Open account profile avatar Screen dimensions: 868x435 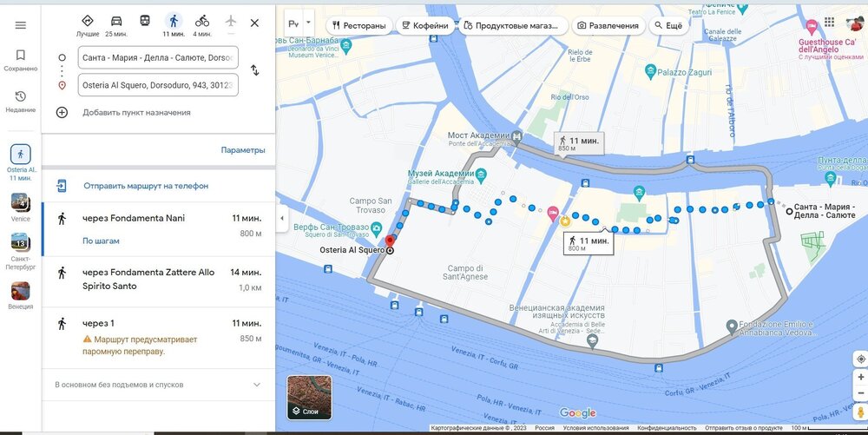(x=855, y=23)
